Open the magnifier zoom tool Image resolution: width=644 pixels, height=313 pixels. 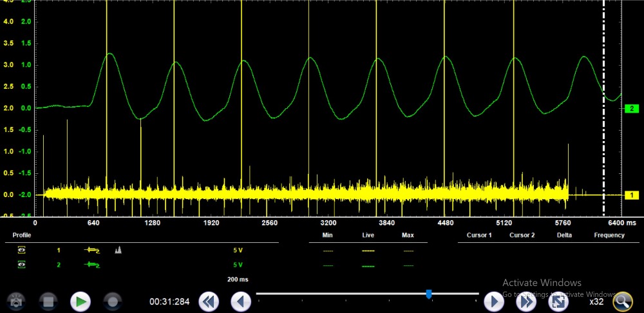(x=622, y=301)
